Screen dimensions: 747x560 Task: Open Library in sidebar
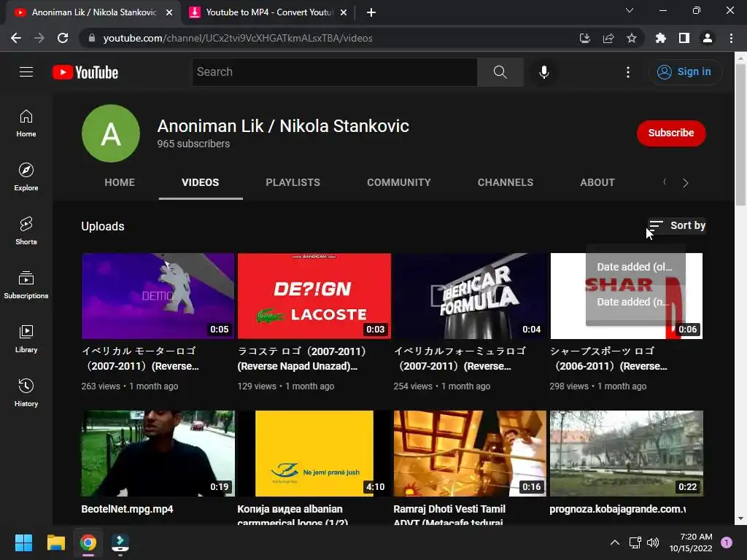click(26, 338)
